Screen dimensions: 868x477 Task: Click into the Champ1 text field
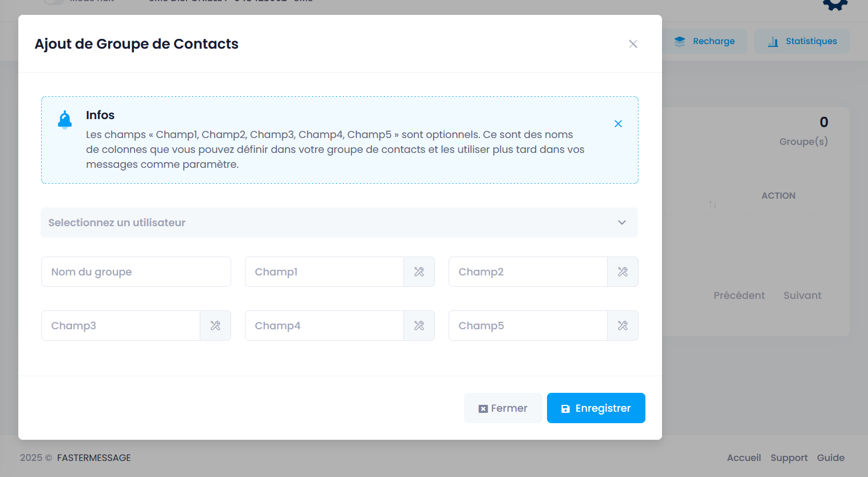[324, 272]
